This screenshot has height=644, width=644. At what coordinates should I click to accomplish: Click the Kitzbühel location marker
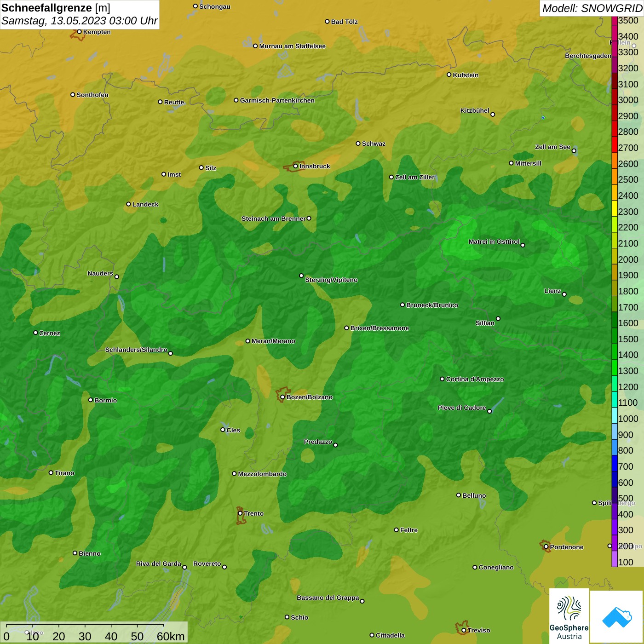tap(493, 115)
